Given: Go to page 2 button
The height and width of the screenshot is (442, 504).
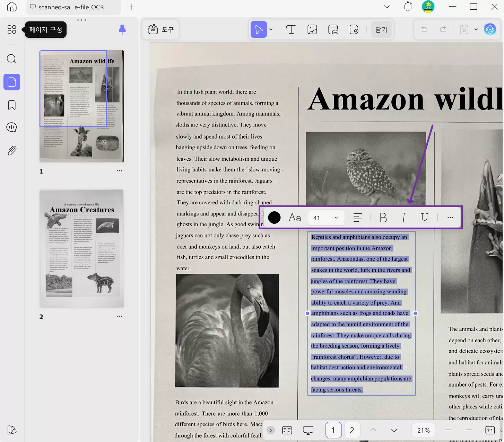Looking at the screenshot, I should [x=352, y=430].
